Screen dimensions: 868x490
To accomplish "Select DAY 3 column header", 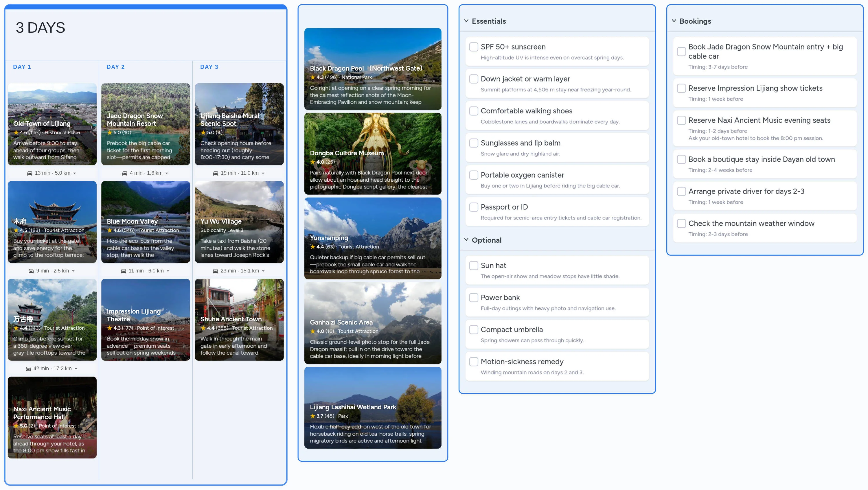I will (209, 67).
